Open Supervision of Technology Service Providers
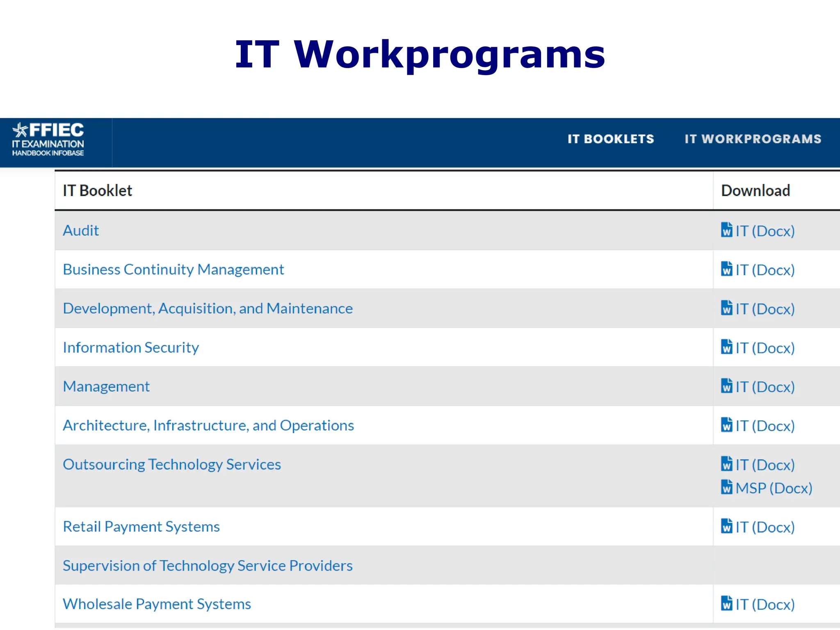This screenshot has height=630, width=840. [x=208, y=566]
